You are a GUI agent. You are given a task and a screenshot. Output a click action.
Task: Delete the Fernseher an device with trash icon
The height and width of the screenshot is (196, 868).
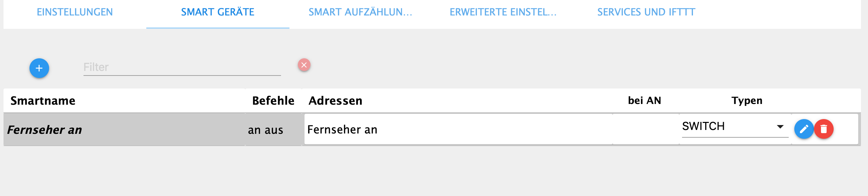click(x=823, y=129)
